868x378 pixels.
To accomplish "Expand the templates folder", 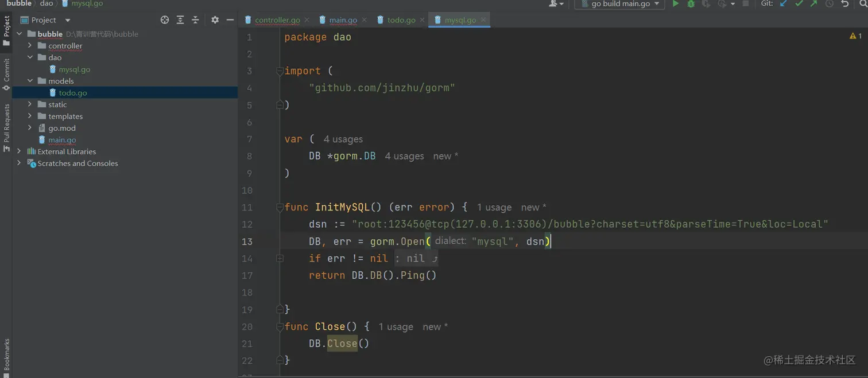I will [30, 116].
